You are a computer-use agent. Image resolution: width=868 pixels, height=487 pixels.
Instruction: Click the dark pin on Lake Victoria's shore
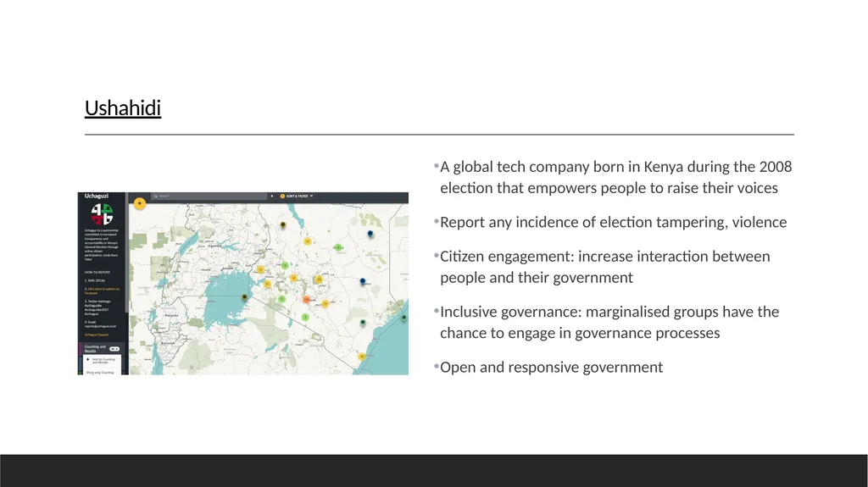pos(245,297)
